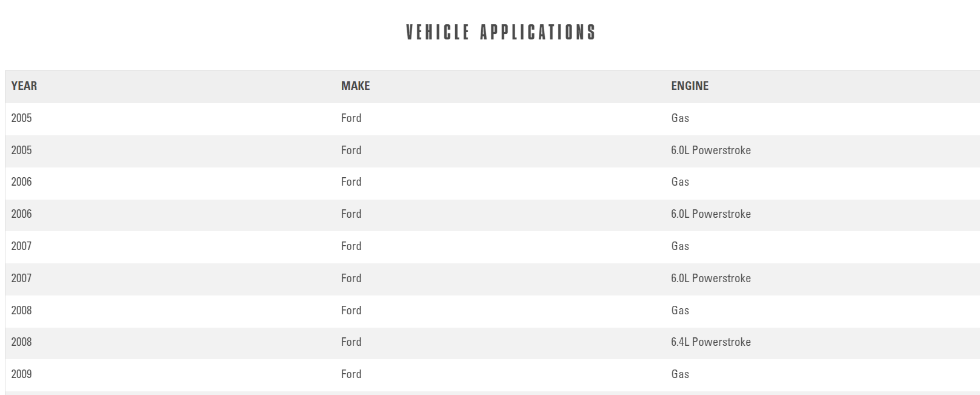Viewport: 980px width, 395px height.
Task: Click Gas engine cell in 2005 row
Action: point(680,118)
